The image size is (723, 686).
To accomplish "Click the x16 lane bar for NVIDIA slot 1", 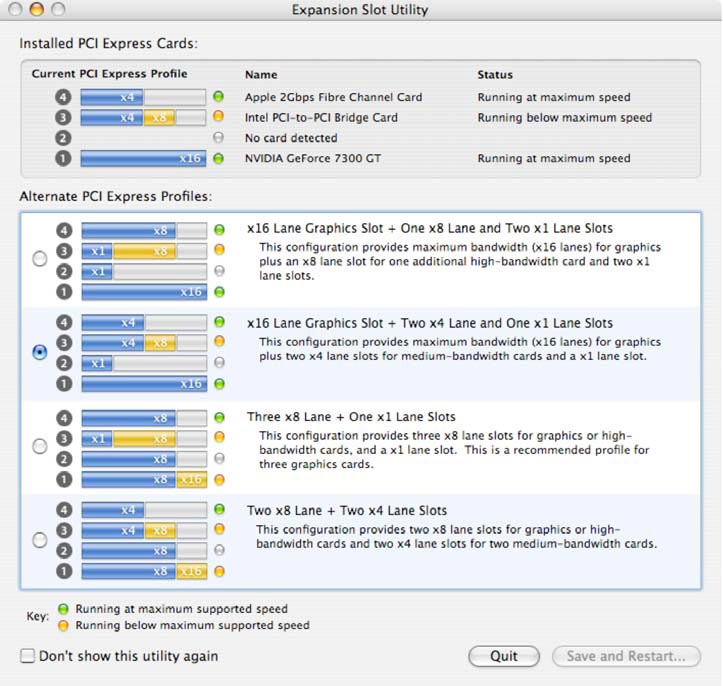I will (143, 158).
